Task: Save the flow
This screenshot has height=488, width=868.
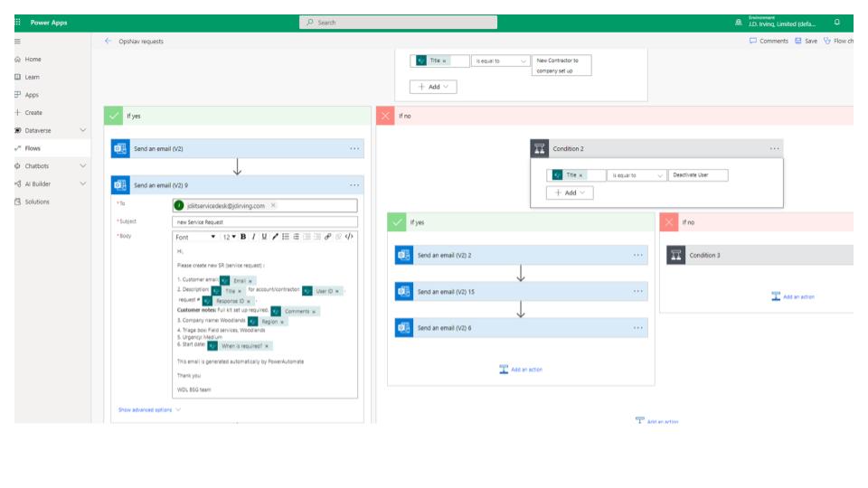Action: coord(806,41)
